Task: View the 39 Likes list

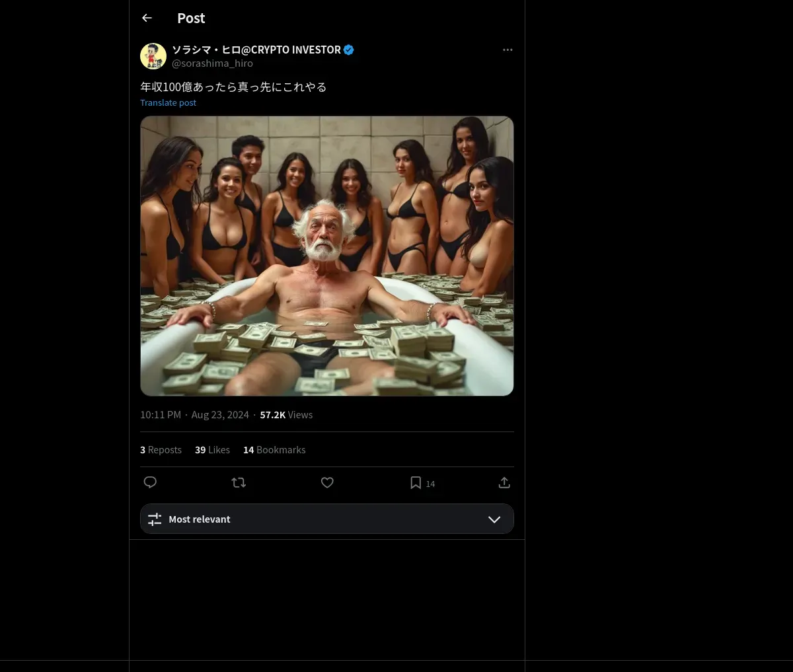Action: (212, 450)
